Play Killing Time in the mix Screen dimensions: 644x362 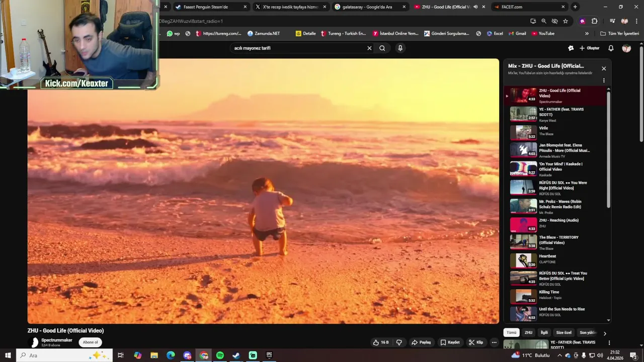pos(556,297)
